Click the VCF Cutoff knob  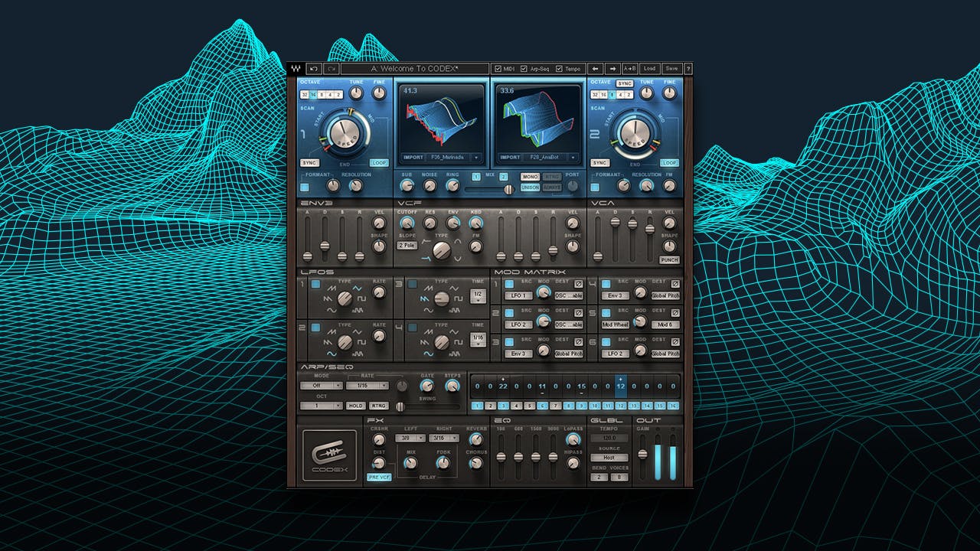[407, 223]
